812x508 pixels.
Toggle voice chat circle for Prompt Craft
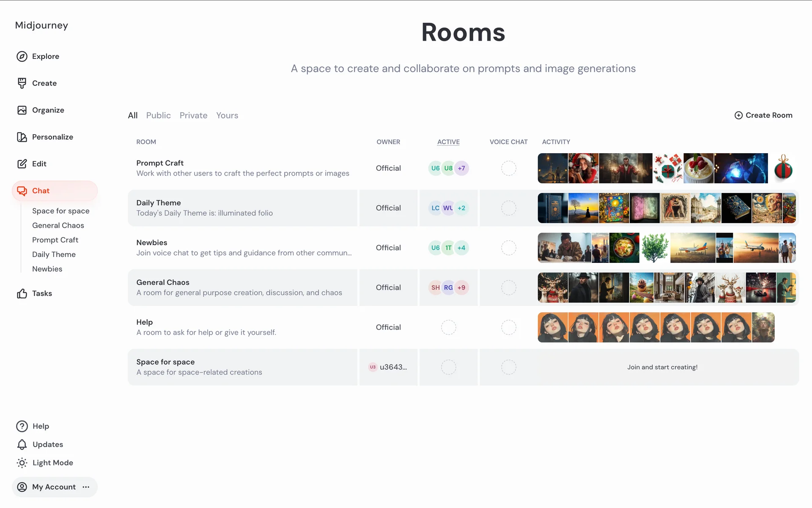(508, 168)
